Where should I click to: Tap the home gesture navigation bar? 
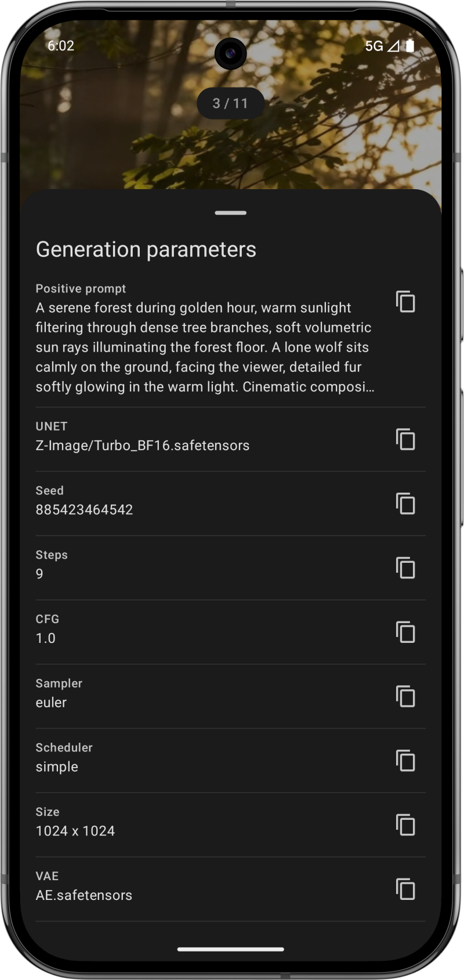231,950
